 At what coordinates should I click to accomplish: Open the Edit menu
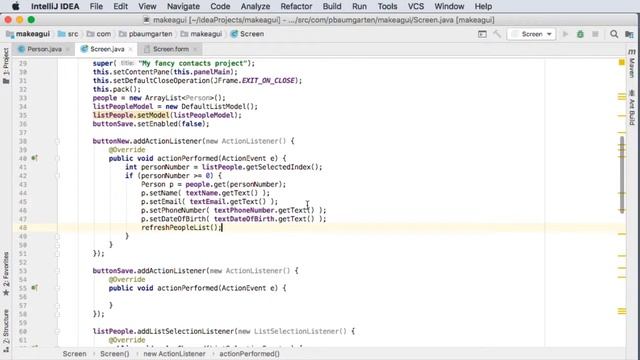click(120, 7)
